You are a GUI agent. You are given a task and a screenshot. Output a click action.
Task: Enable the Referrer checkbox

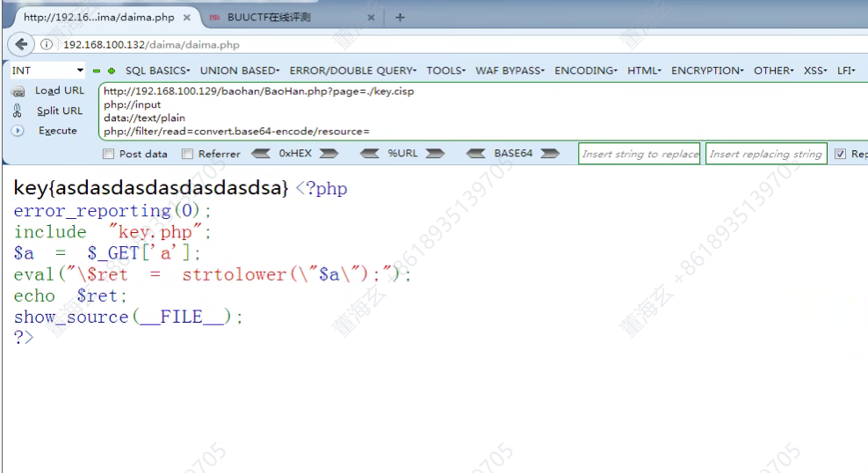188,154
